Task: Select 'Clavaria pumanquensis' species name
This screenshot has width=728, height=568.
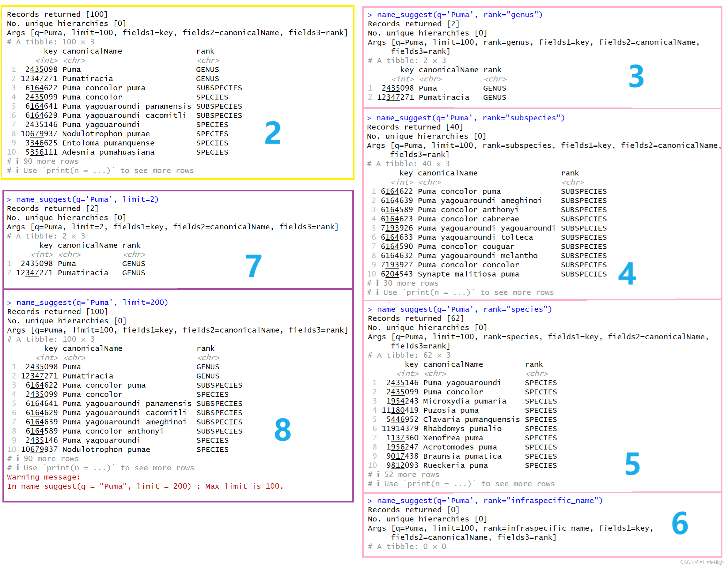Action: click(472, 420)
